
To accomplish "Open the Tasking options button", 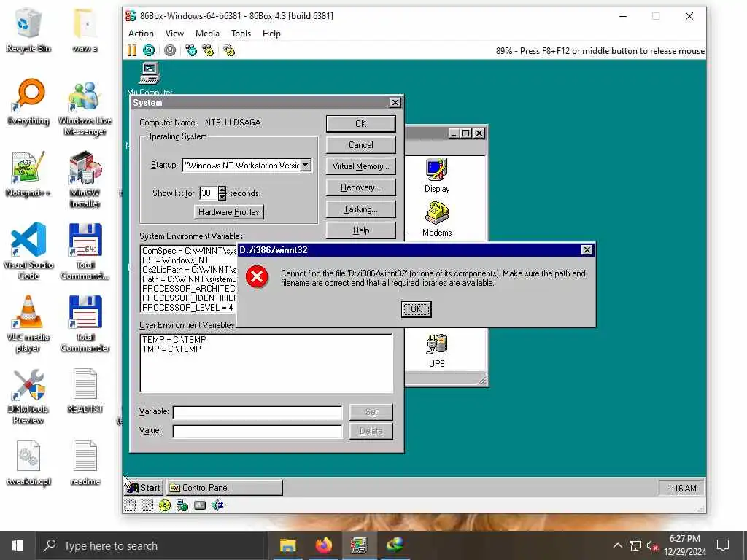I will click(360, 209).
